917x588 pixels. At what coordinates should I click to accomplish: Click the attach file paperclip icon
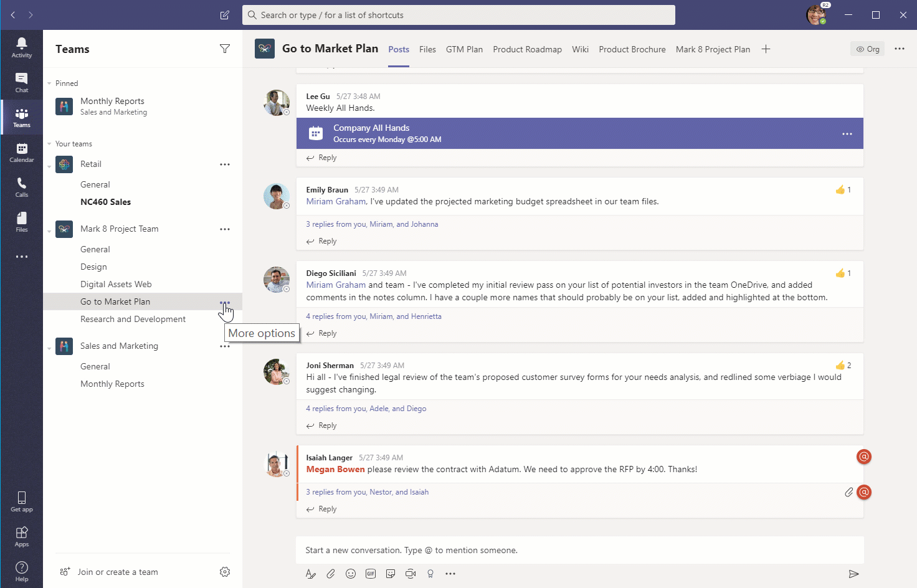tap(331, 574)
